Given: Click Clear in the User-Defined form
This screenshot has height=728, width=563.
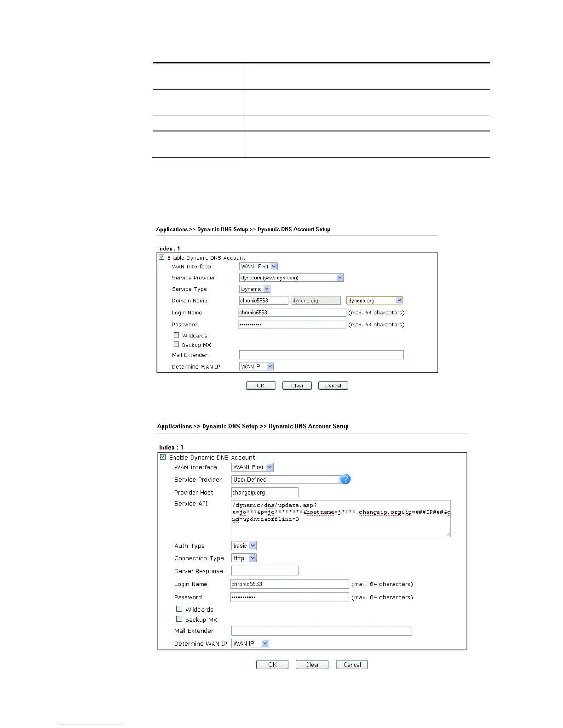Looking at the screenshot, I should 312,665.
